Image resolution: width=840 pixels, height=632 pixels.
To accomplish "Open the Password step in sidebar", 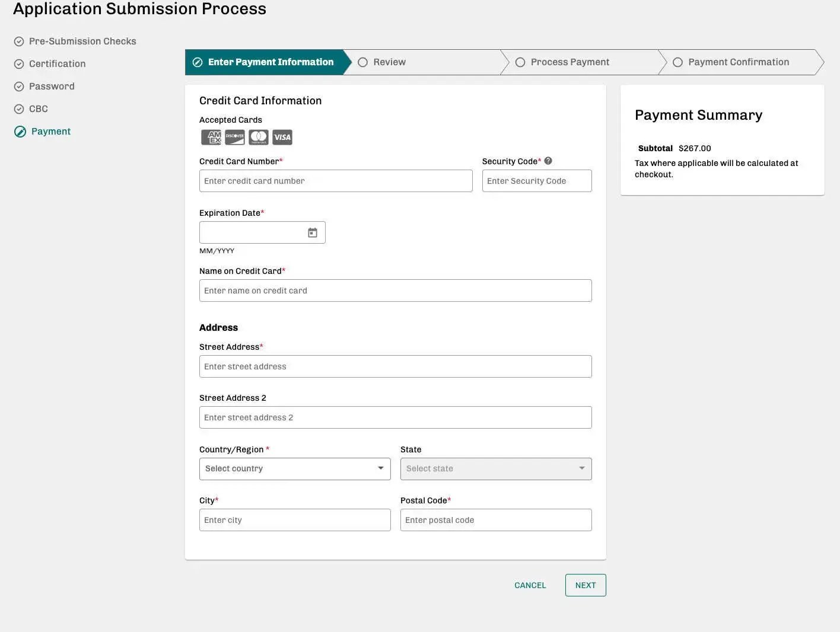I will click(52, 87).
